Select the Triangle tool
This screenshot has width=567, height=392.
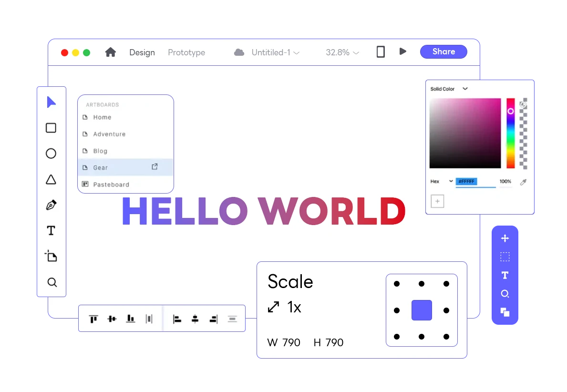tap(51, 179)
